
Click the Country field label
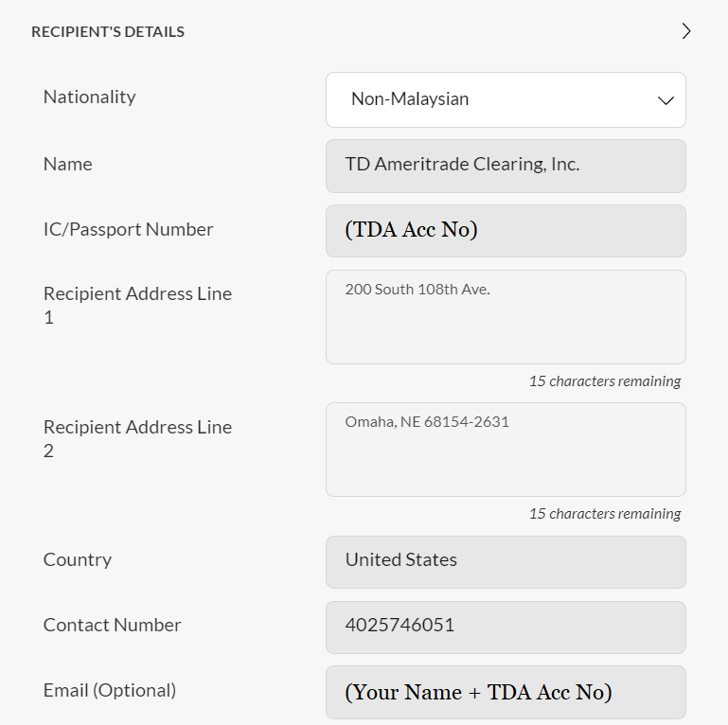pyautogui.click(x=78, y=559)
